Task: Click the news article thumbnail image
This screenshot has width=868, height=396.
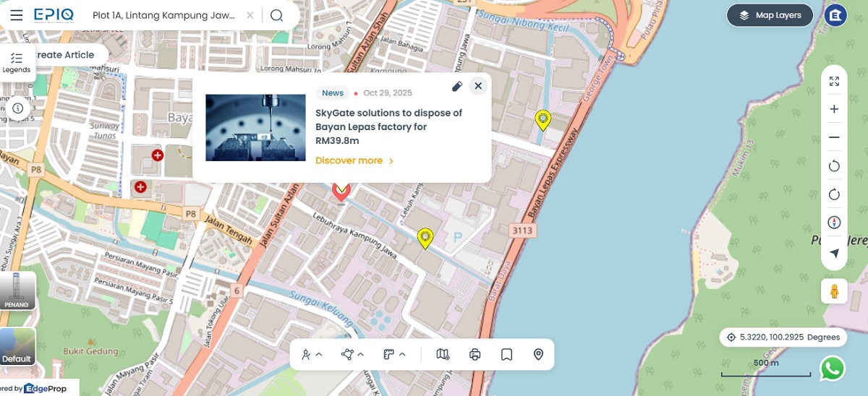Action: tap(255, 127)
